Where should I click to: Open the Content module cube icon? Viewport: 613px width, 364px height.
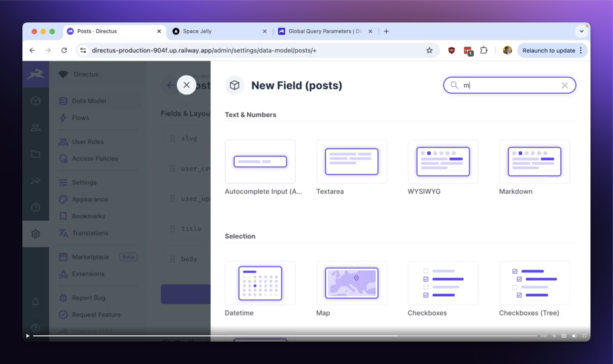[x=36, y=101]
